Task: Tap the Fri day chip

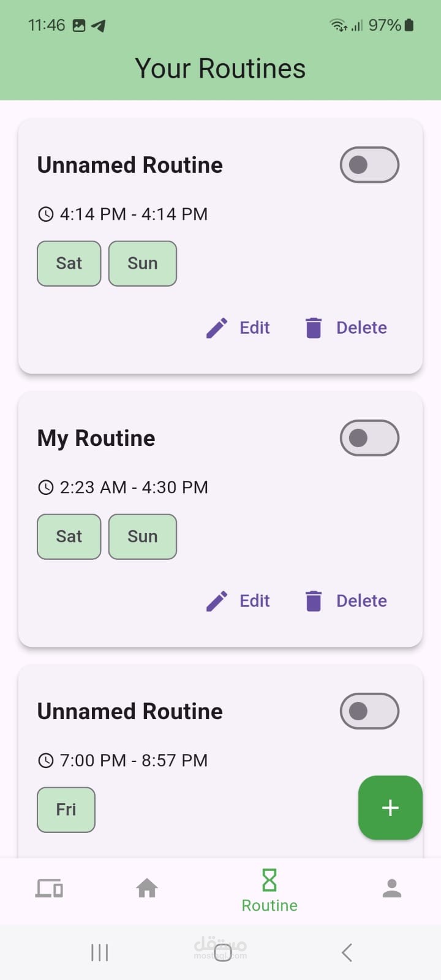Action: click(x=66, y=810)
